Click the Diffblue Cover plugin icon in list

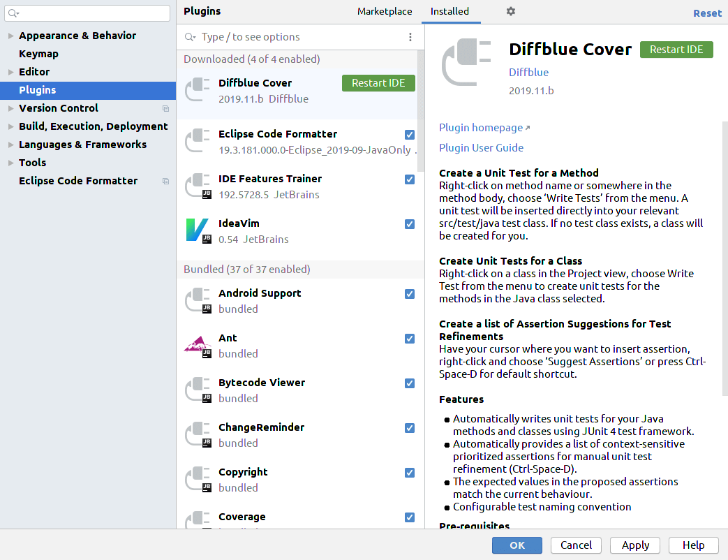pyautogui.click(x=198, y=89)
